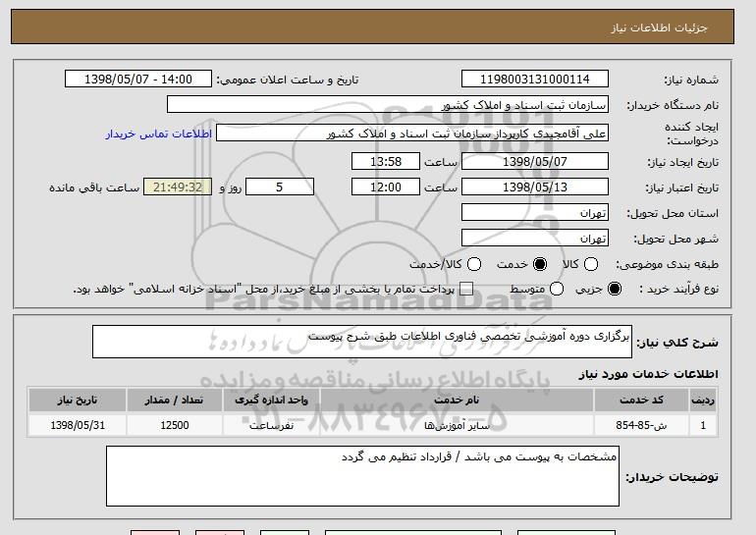Select the جزیی purchase type radio
Image resolution: width=756 pixels, height=535 pixels.
click(x=615, y=289)
